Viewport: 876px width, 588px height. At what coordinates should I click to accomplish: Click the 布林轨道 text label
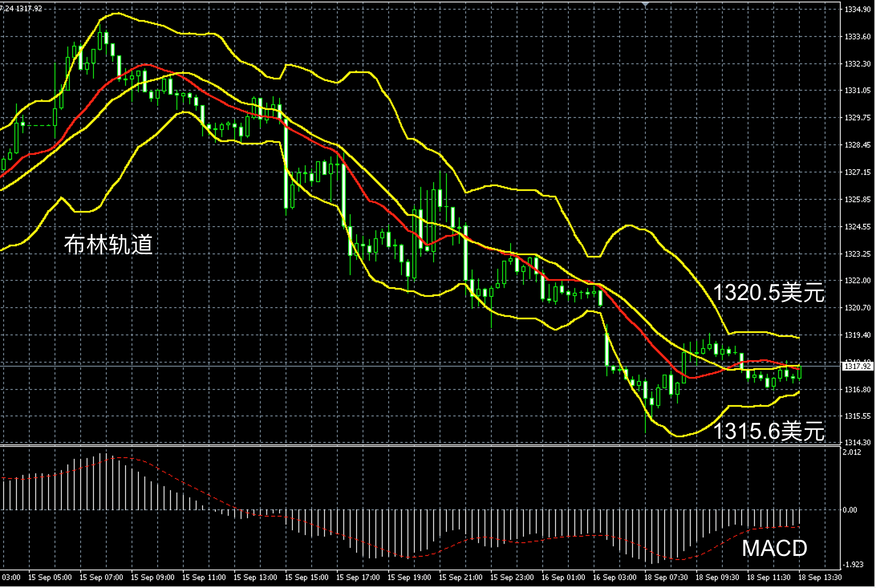(108, 244)
